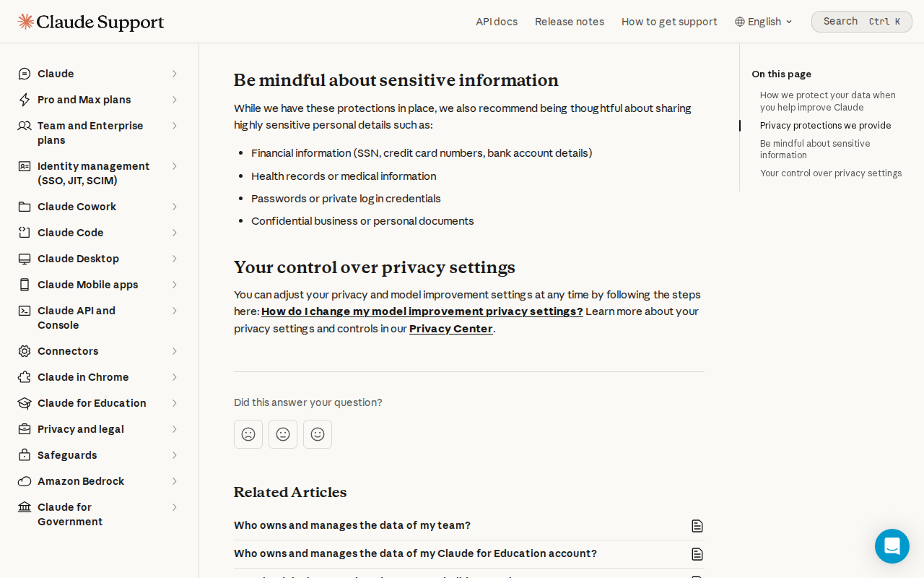Expand the Privacy and legal chevron
Screen dimensions: 924x578
pos(174,429)
